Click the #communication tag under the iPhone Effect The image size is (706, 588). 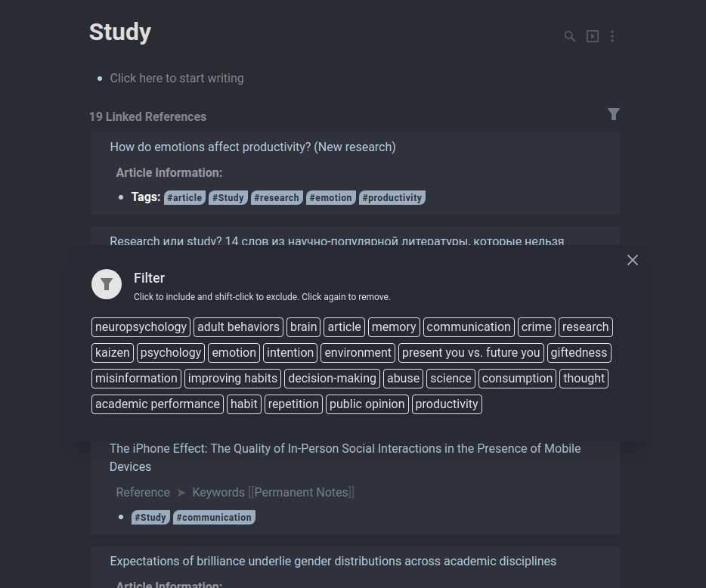(214, 517)
